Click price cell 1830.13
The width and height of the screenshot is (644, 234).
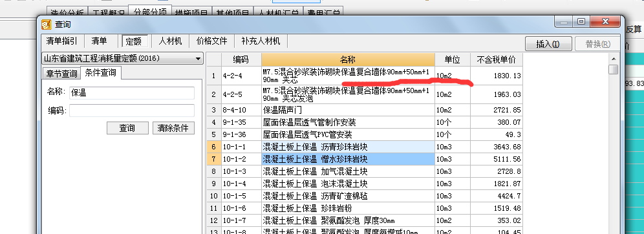pyautogui.click(x=497, y=76)
